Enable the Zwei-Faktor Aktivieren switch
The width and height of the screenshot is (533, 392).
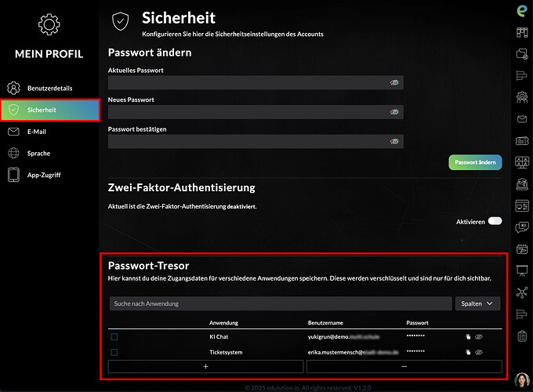tap(495, 221)
